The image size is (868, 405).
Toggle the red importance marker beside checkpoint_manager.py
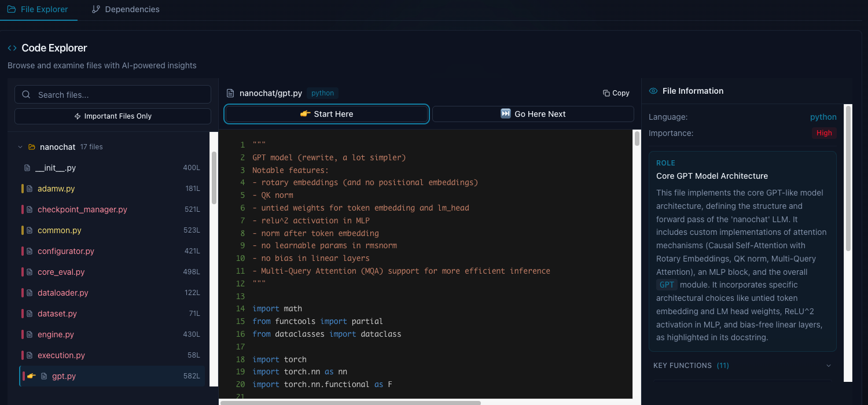click(22, 209)
